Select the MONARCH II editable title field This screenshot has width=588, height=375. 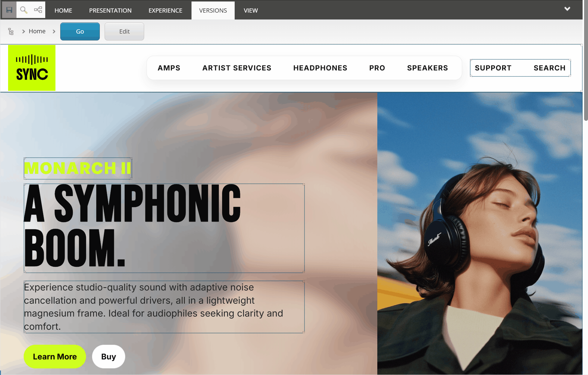[x=78, y=168]
